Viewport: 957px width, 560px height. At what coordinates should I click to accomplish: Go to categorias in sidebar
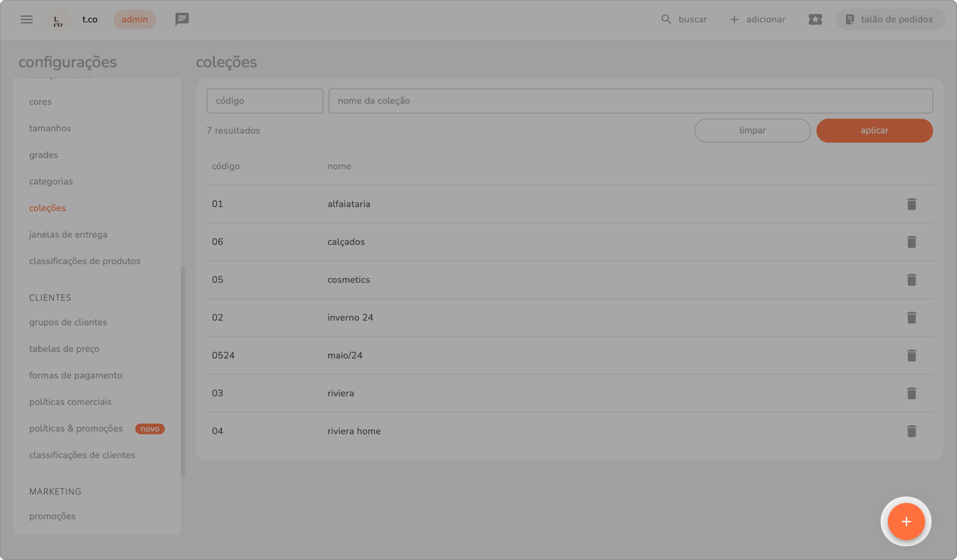point(51,181)
